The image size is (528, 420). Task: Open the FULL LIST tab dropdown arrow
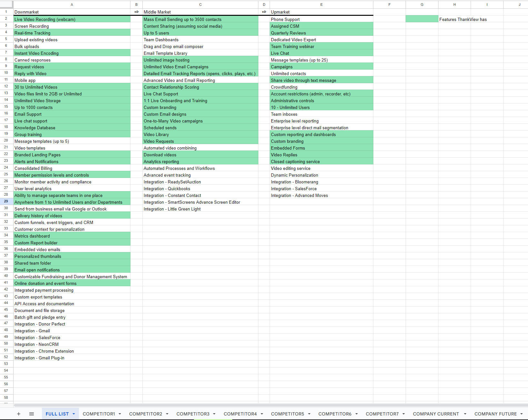[x=74, y=414]
